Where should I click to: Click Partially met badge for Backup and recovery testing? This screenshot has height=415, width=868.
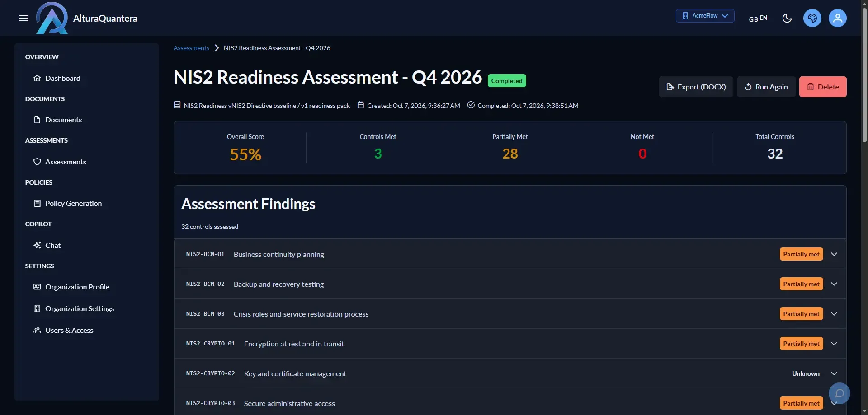coord(801,284)
